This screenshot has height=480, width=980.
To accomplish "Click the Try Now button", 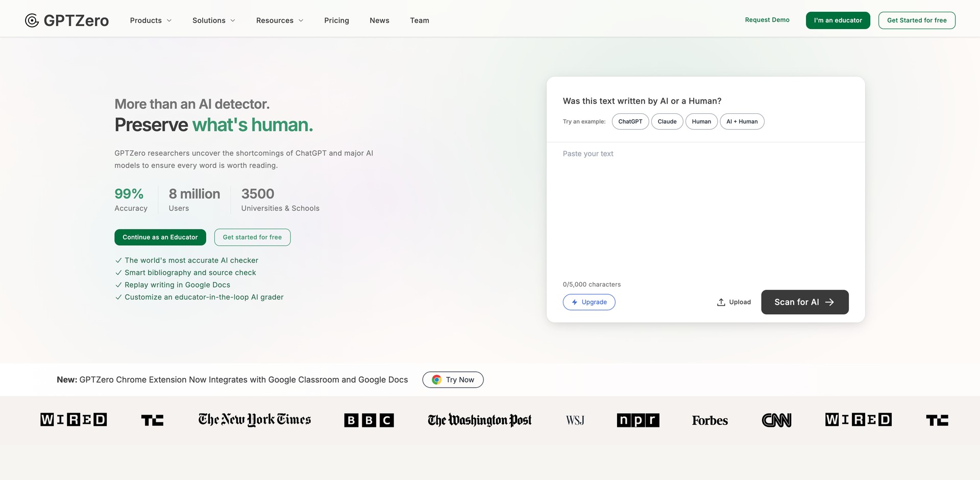I will (453, 380).
